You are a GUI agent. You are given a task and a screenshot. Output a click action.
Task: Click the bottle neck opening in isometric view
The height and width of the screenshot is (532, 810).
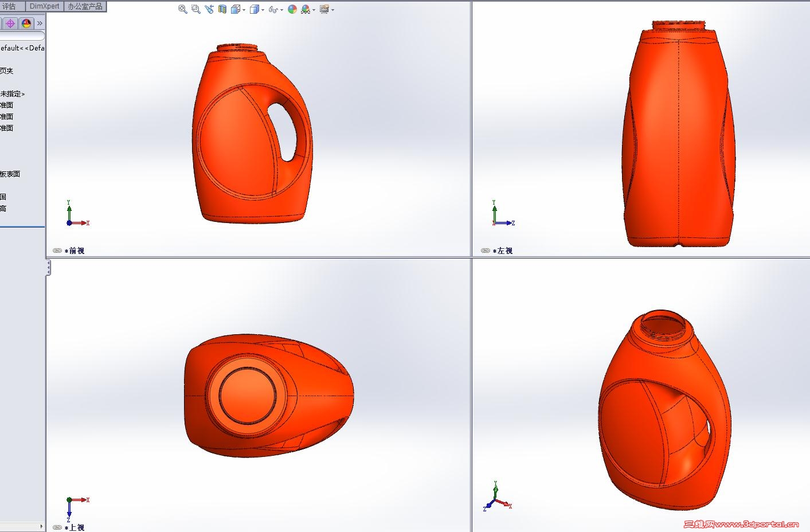pos(664,324)
